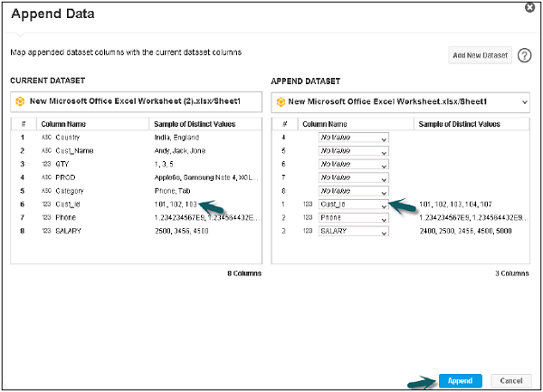
Task: Close the Append Data dialog
Action: pos(529,7)
